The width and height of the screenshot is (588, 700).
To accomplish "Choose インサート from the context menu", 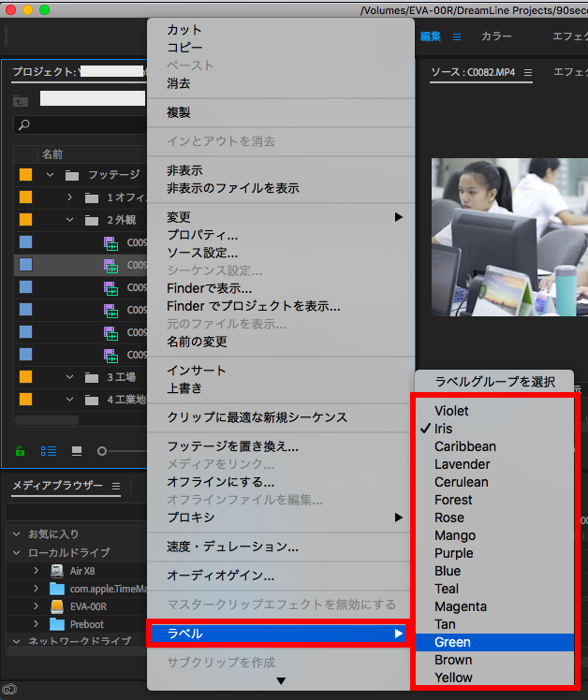I will click(281, 371).
